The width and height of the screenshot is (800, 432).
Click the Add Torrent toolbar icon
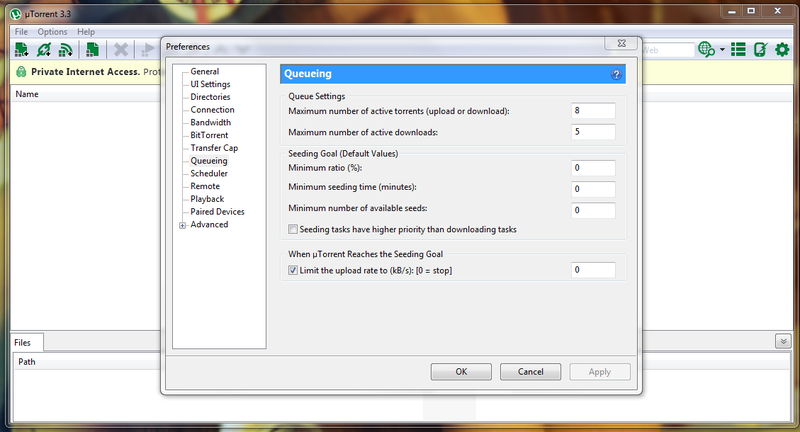[21, 49]
